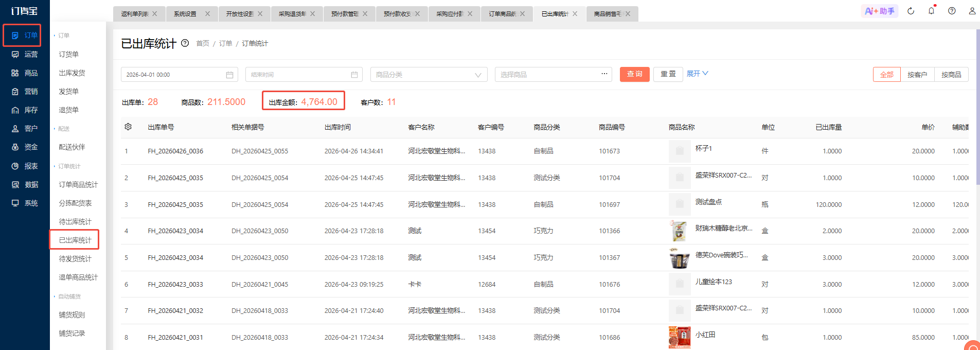Click the 财瑞木糖醇老北京 product thumbnail
This screenshot has height=350, width=980.
(x=680, y=231)
